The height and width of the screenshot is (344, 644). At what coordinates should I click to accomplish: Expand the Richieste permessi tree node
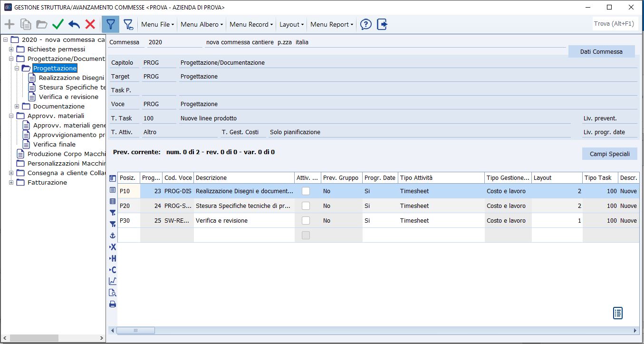pyautogui.click(x=11, y=49)
